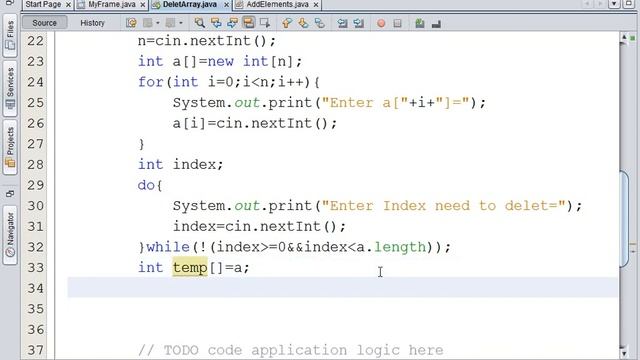Go to previous bookmark icon
Screen dimensions: 640x360
pyautogui.click(x=287, y=23)
